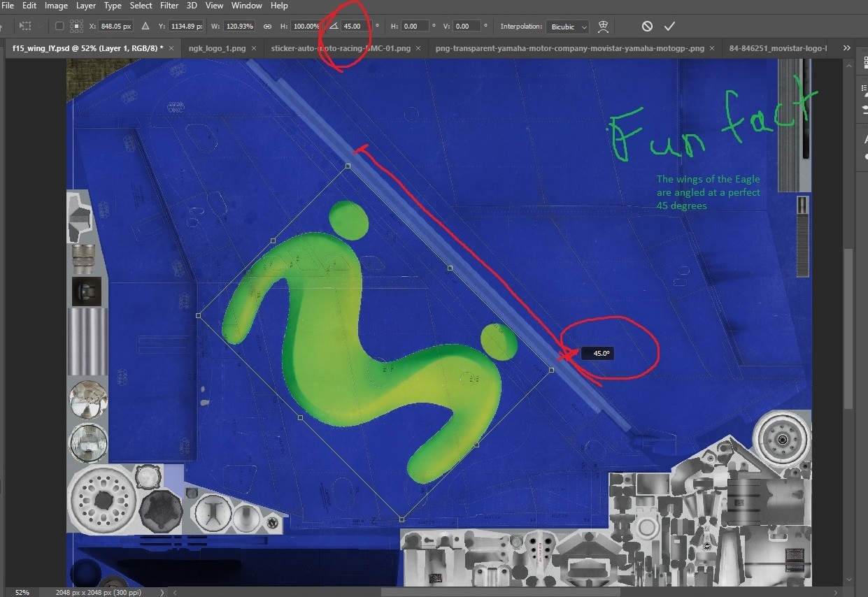Switch to warp mode icon
868x597 pixels.
(x=603, y=27)
